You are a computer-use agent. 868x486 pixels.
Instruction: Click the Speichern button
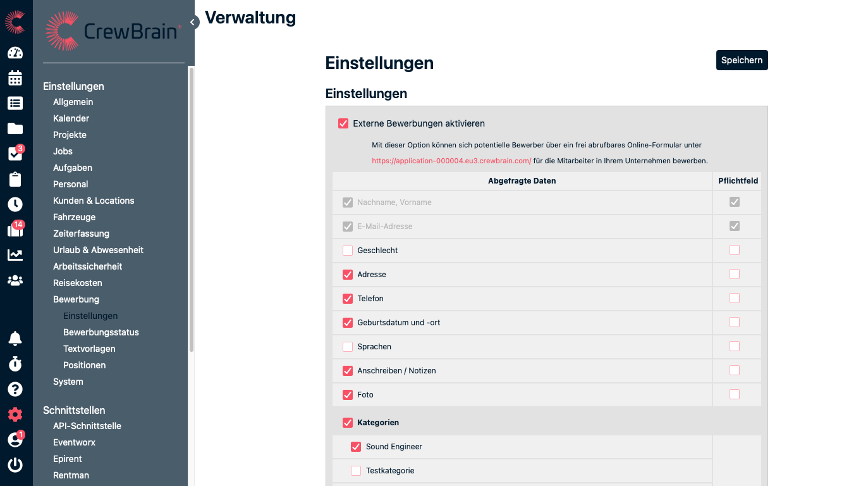coord(742,60)
